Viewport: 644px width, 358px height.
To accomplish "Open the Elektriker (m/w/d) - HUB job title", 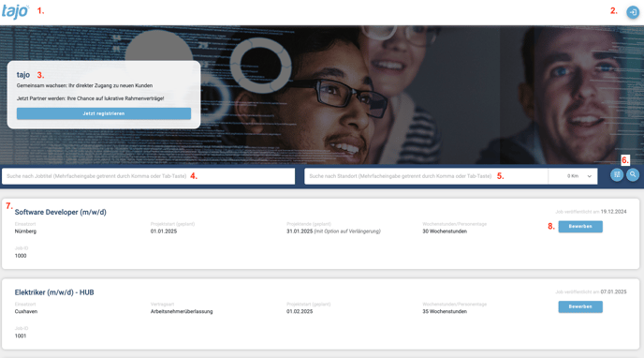I will tap(54, 292).
